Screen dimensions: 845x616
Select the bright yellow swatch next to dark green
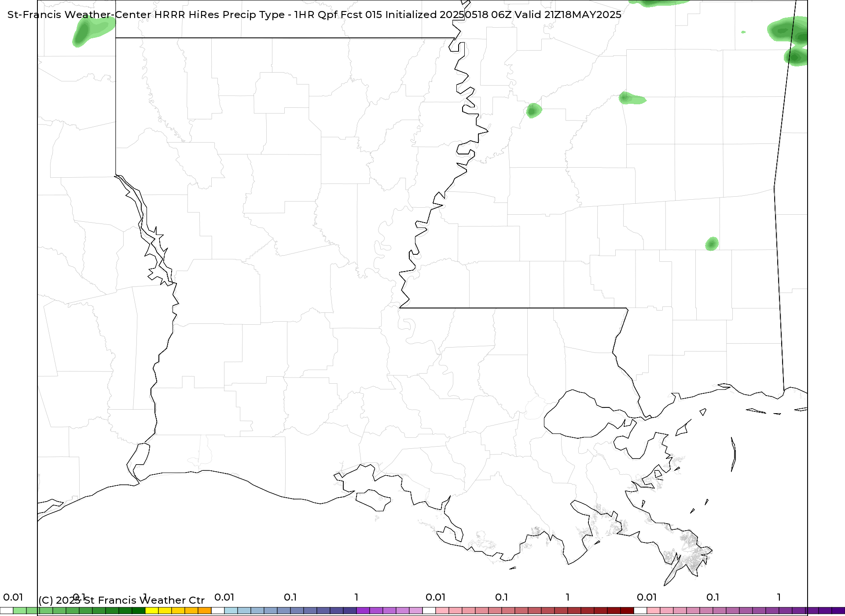pyautogui.click(x=152, y=611)
